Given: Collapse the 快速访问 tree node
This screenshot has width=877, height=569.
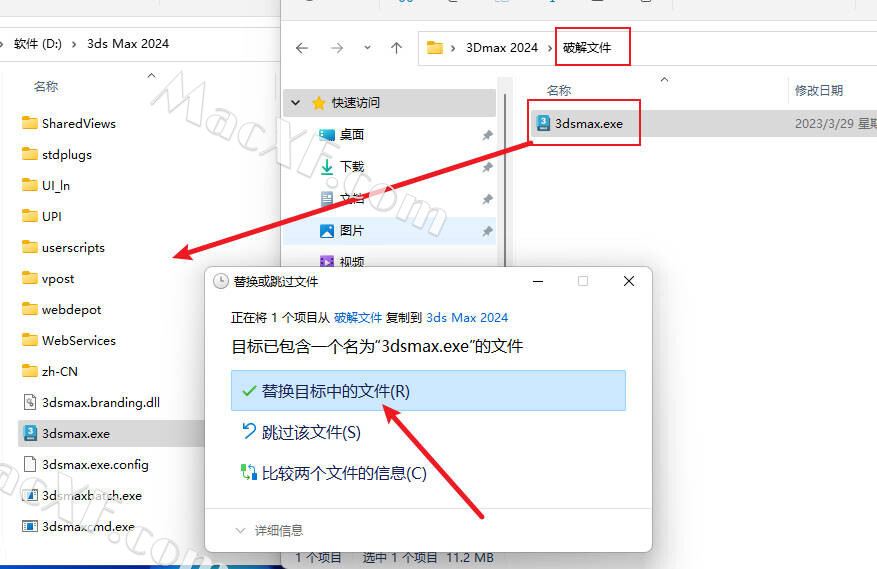Looking at the screenshot, I should [296, 103].
